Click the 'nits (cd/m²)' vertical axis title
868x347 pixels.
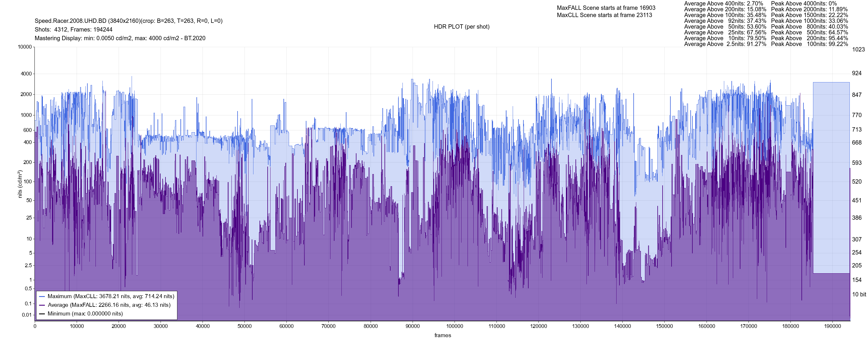pos(20,184)
